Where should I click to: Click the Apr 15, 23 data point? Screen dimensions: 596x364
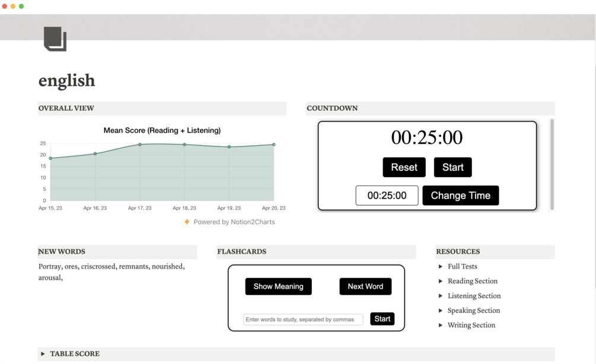[x=50, y=158]
